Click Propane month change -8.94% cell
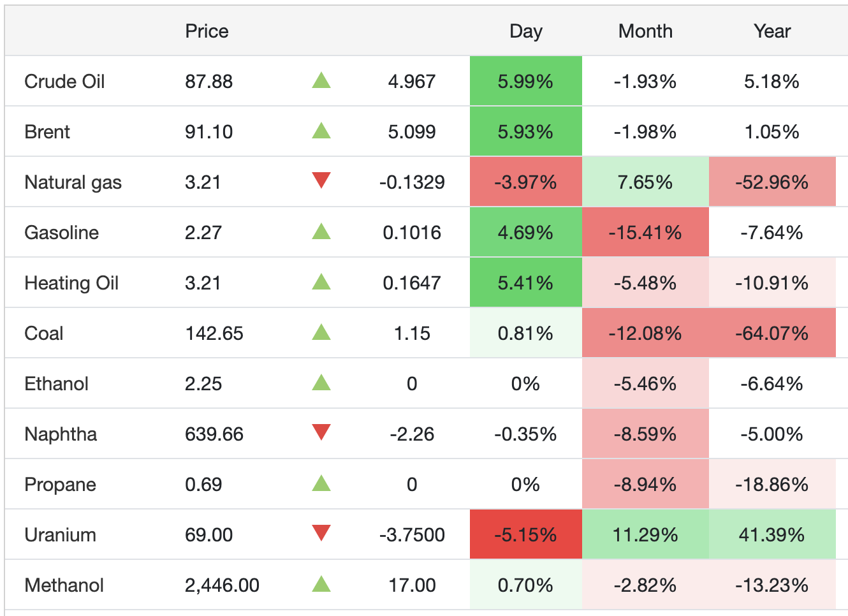 point(645,484)
